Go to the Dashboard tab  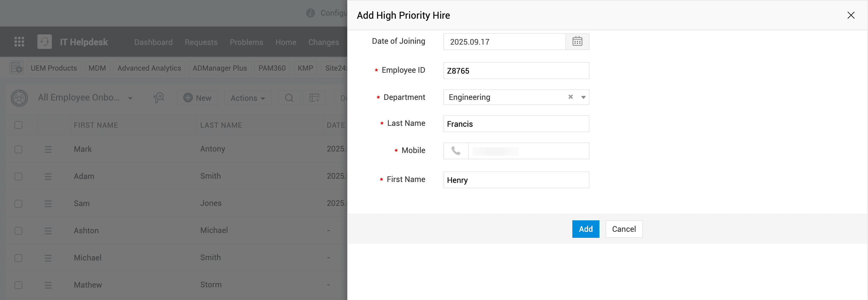point(153,42)
